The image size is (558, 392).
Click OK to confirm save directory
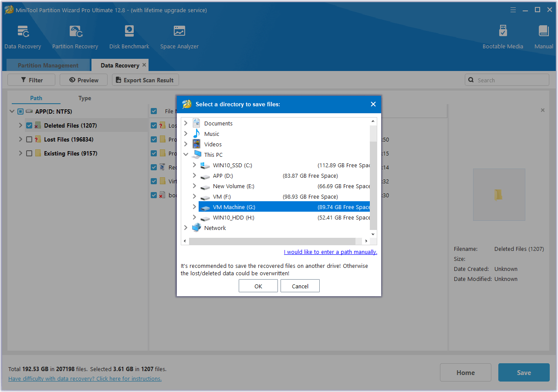pyautogui.click(x=258, y=286)
